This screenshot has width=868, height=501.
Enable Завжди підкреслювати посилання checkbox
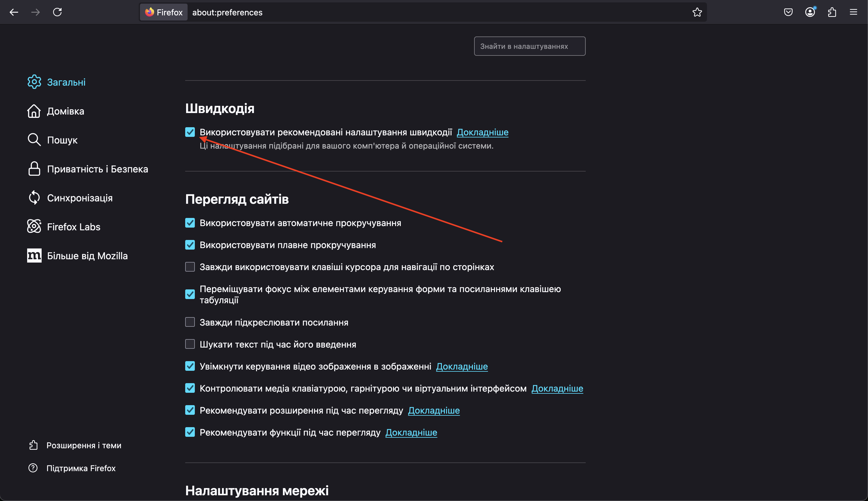(190, 323)
